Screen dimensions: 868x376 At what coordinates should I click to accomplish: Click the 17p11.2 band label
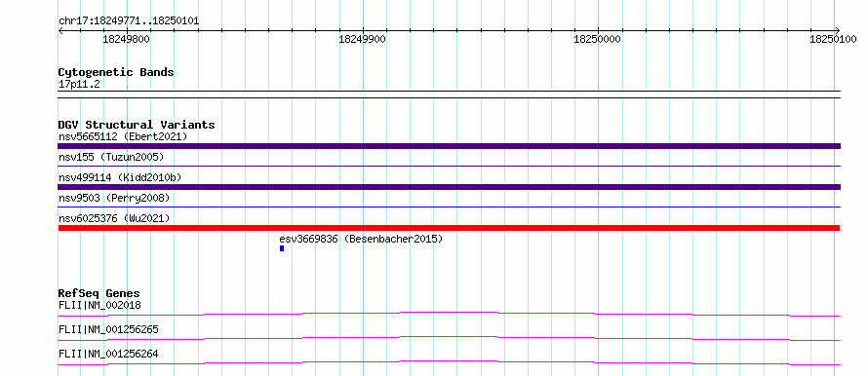[79, 85]
